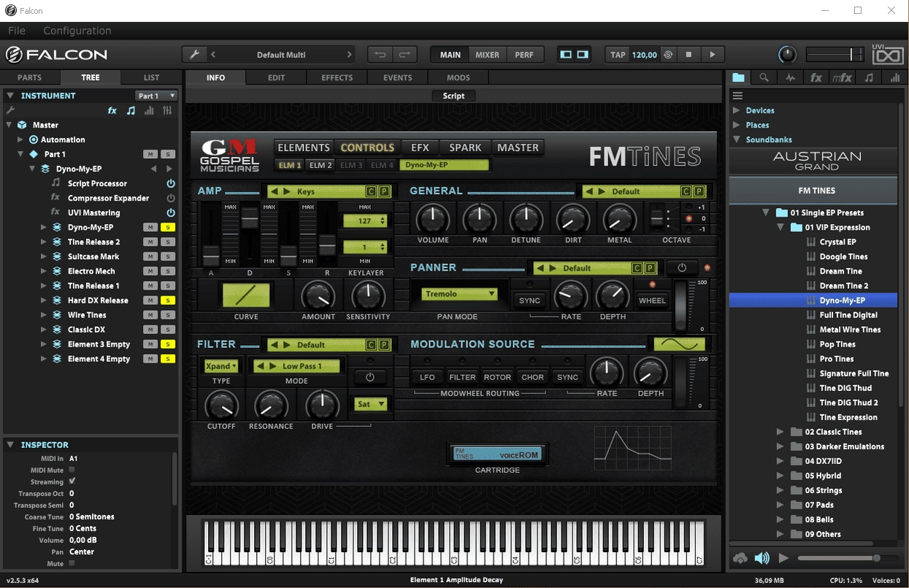The width and height of the screenshot is (909, 588).
Task: Open the Part 1 dropdown in the Instrument header
Action: click(x=156, y=96)
